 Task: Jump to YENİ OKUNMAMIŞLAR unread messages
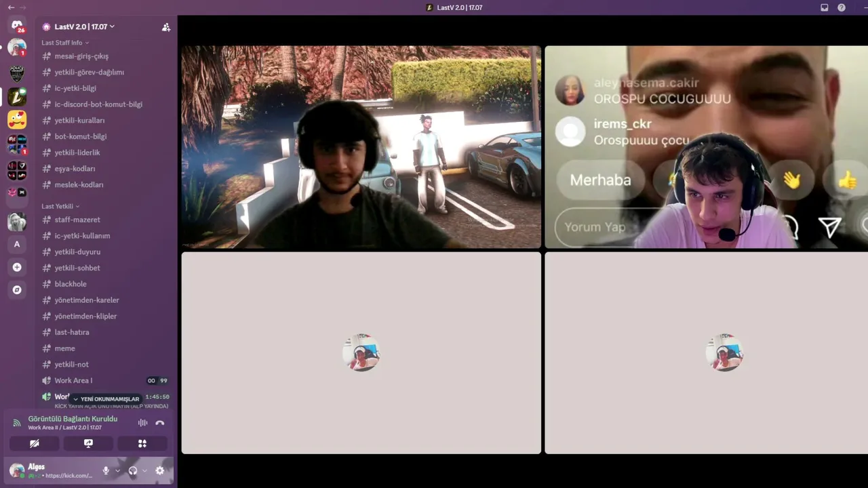pyautogui.click(x=106, y=399)
